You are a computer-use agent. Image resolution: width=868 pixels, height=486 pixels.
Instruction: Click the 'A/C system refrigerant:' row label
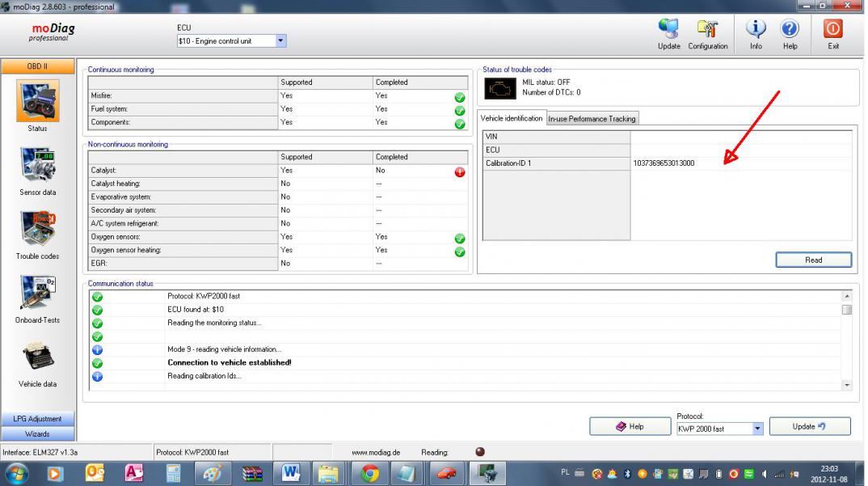[x=124, y=223]
